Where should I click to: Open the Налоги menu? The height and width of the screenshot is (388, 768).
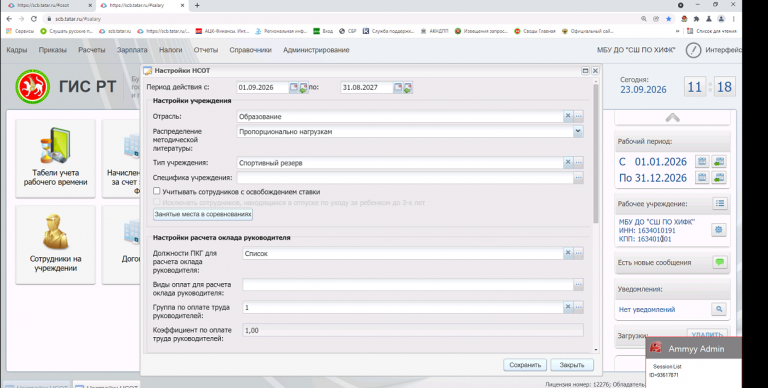(x=170, y=50)
